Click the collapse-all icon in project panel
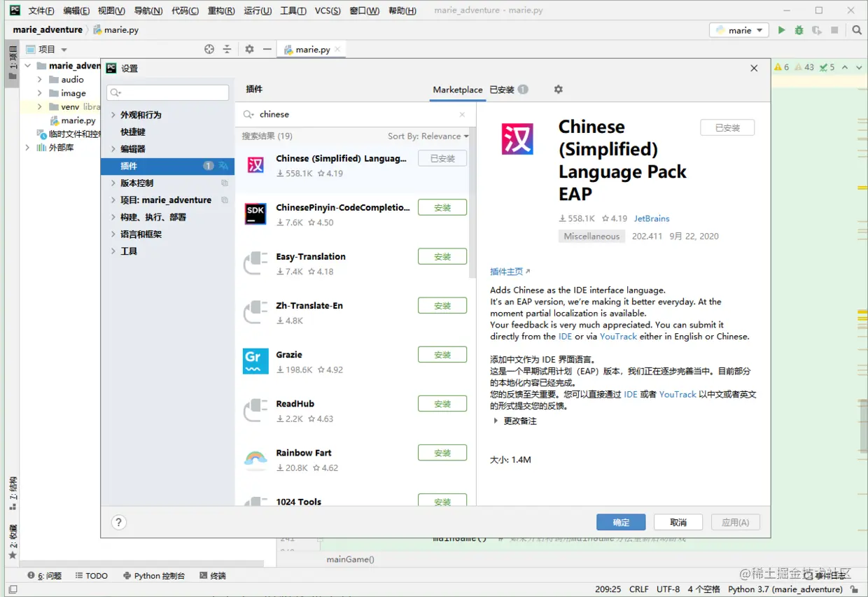This screenshot has width=868, height=597. click(227, 49)
